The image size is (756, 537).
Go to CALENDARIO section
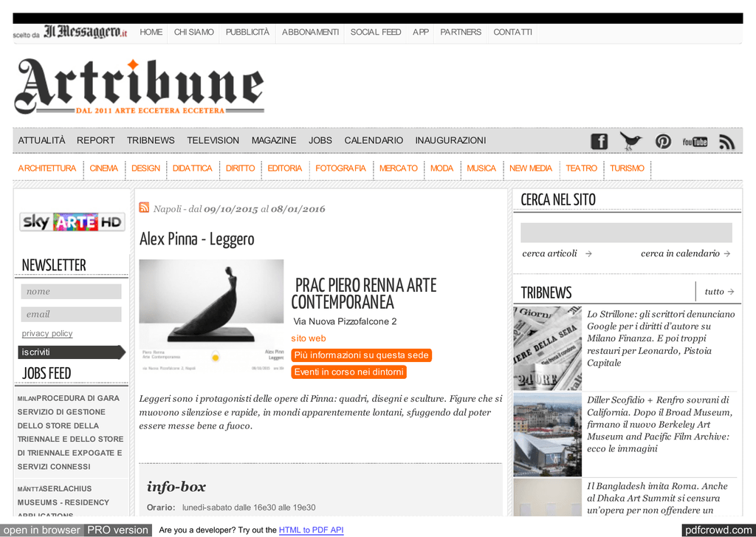pyautogui.click(x=374, y=140)
